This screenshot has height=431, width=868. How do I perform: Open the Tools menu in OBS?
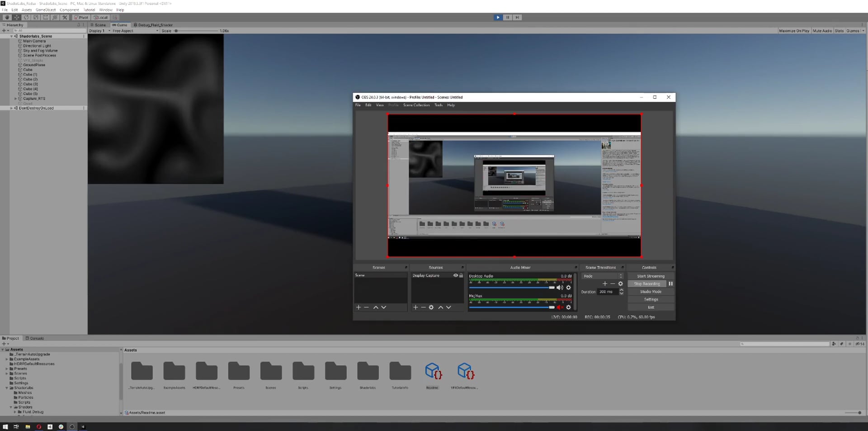coord(438,105)
